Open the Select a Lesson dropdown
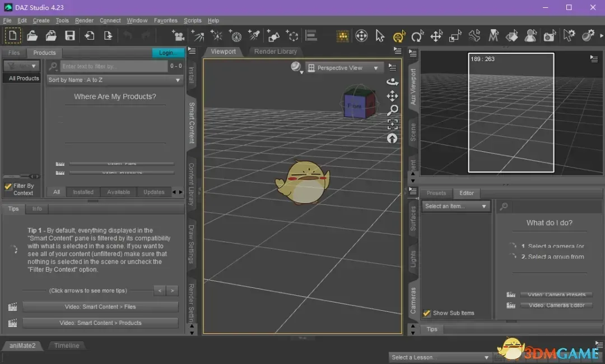Viewport: 605px width, 364px height. tap(440, 357)
